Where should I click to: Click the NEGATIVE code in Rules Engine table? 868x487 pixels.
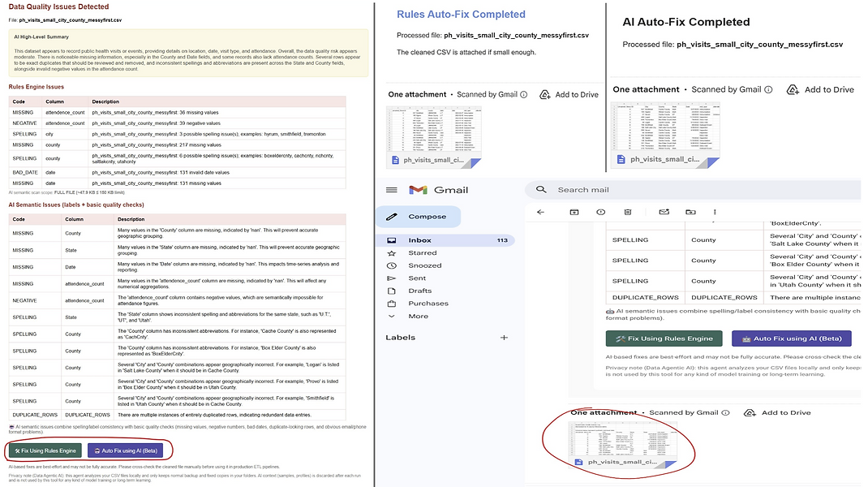tap(24, 123)
